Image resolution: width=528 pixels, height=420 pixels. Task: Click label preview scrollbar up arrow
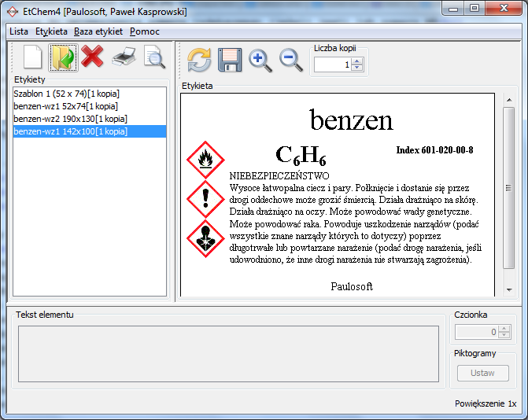(509, 100)
